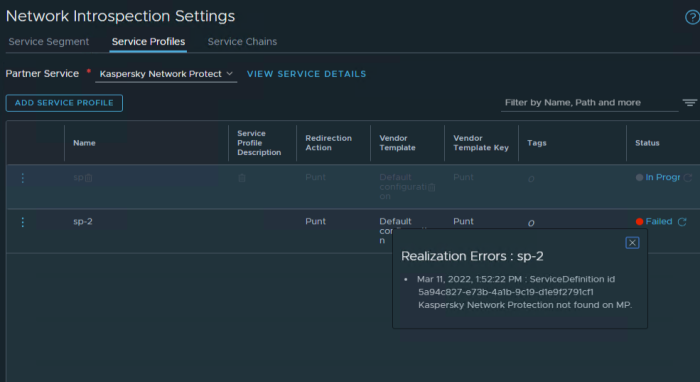Click the clipboard icon in sp vendor template cell
700x382 pixels.
(431, 187)
